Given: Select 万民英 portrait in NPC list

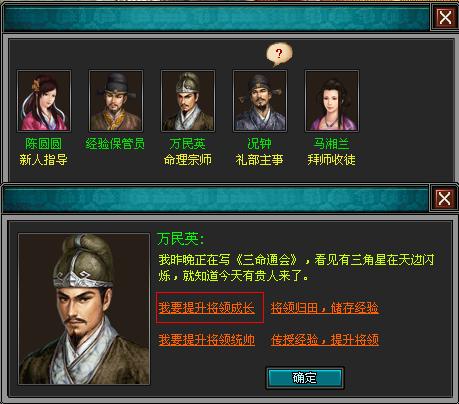Looking at the screenshot, I should [x=188, y=101].
